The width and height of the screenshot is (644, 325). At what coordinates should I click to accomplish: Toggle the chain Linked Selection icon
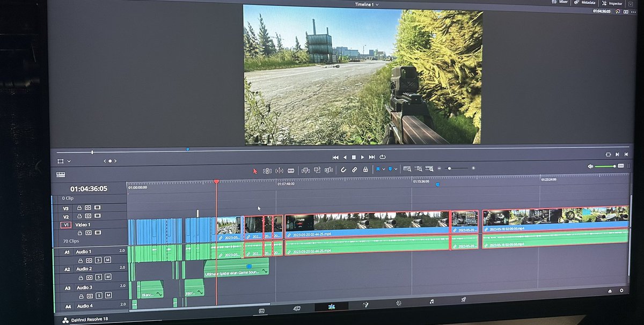pos(354,169)
